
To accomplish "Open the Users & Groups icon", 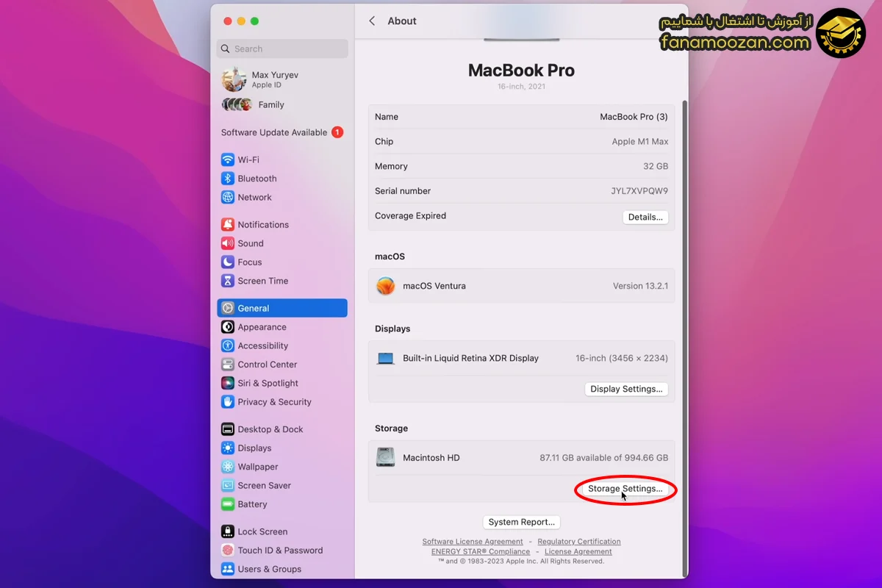I will [x=228, y=569].
